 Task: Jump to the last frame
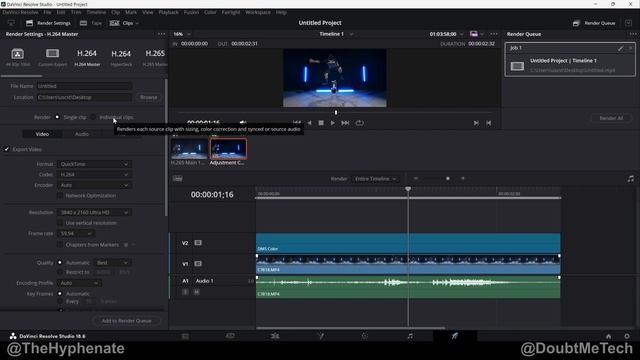[345, 123]
